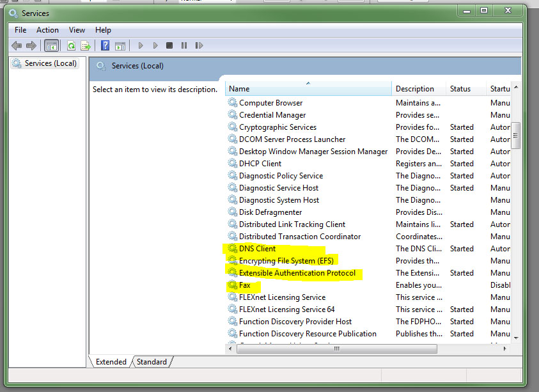539x392 pixels.
Task: Click the Refresh toolbar icon
Action: (x=71, y=45)
